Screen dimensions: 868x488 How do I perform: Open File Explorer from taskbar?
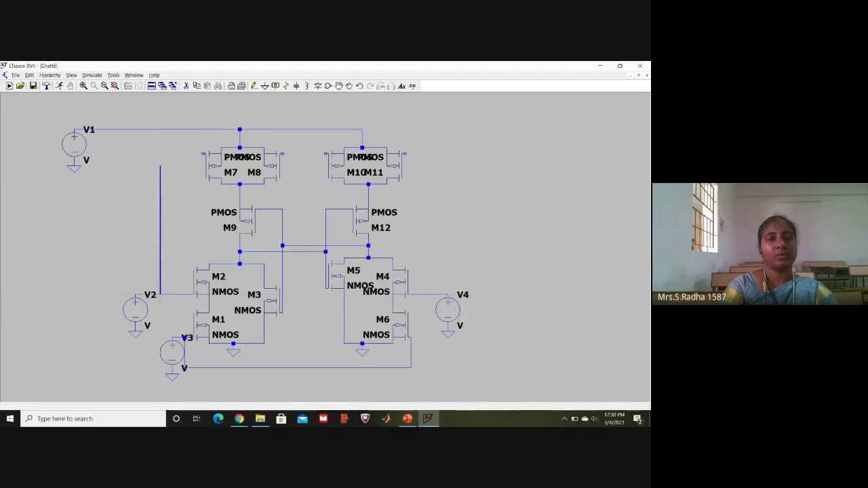[x=260, y=419]
